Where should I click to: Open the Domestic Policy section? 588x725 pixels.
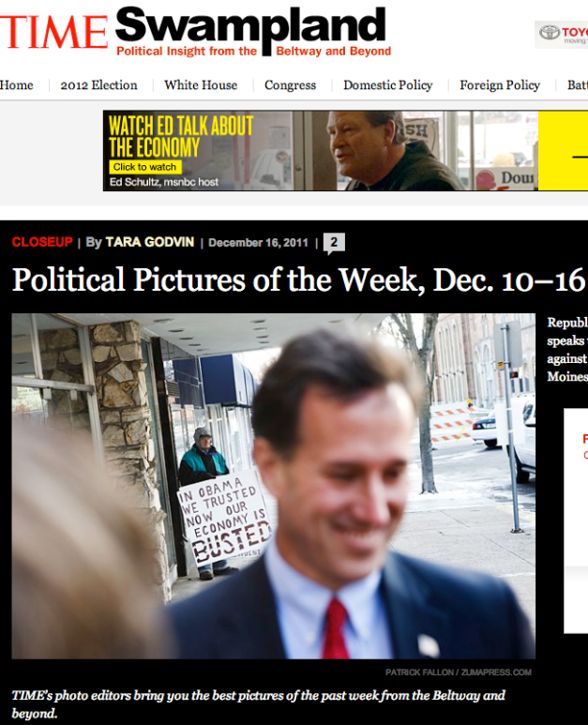point(388,85)
